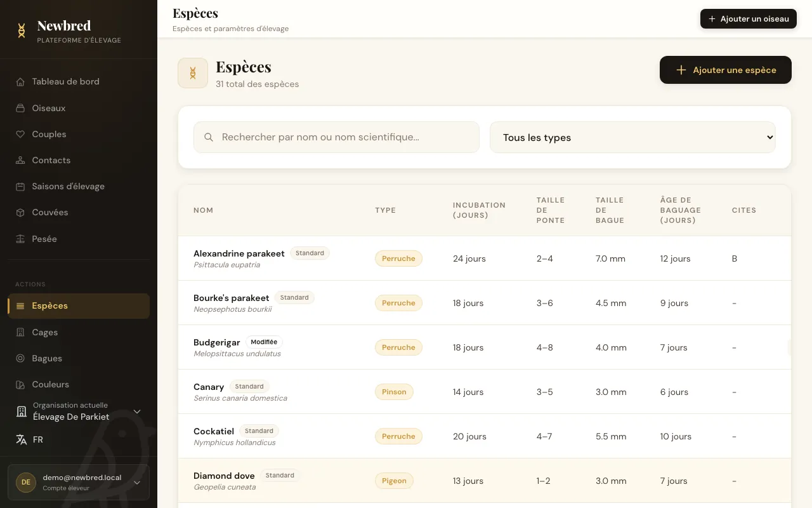
Task: Open Bagues from the sidebar
Action: (x=79, y=358)
